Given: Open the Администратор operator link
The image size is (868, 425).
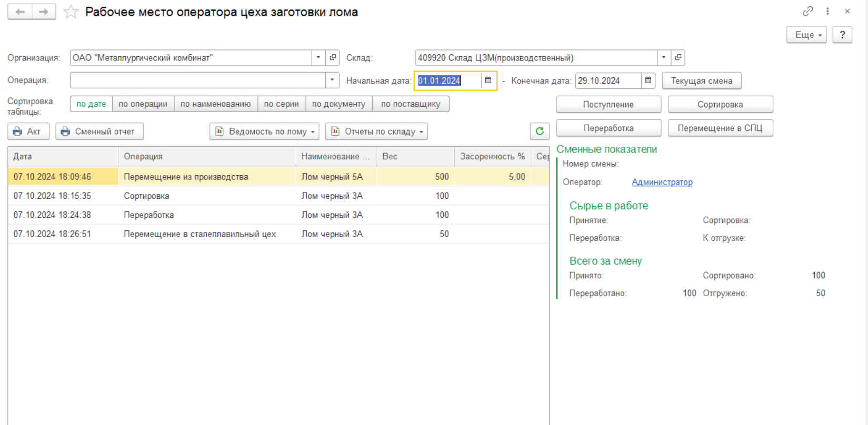Looking at the screenshot, I should tap(662, 182).
